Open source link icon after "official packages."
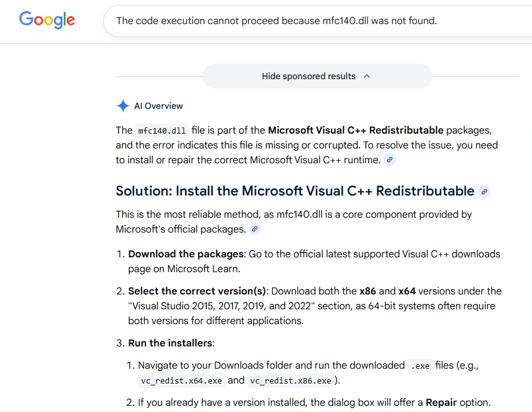This screenshot has height=412, width=532. coord(255,230)
